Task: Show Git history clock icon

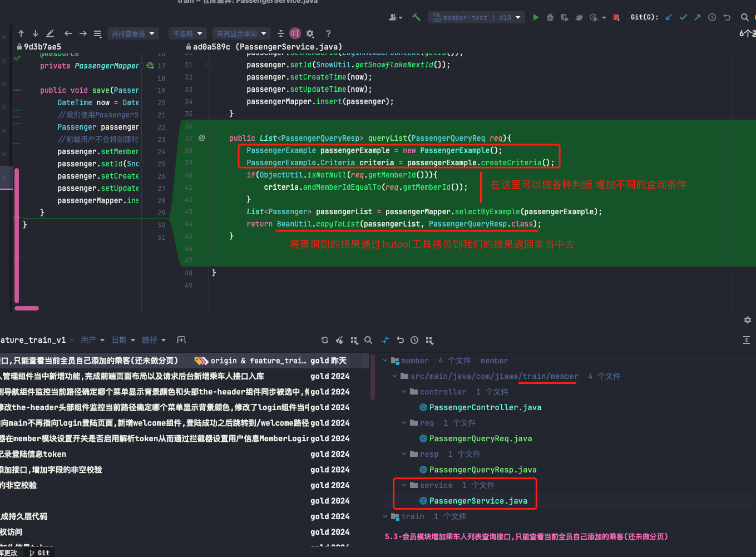Action: pyautogui.click(x=712, y=17)
